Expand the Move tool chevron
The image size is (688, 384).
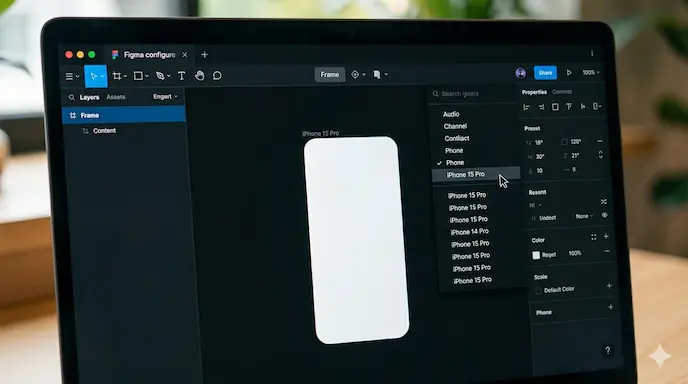pyautogui.click(x=102, y=76)
